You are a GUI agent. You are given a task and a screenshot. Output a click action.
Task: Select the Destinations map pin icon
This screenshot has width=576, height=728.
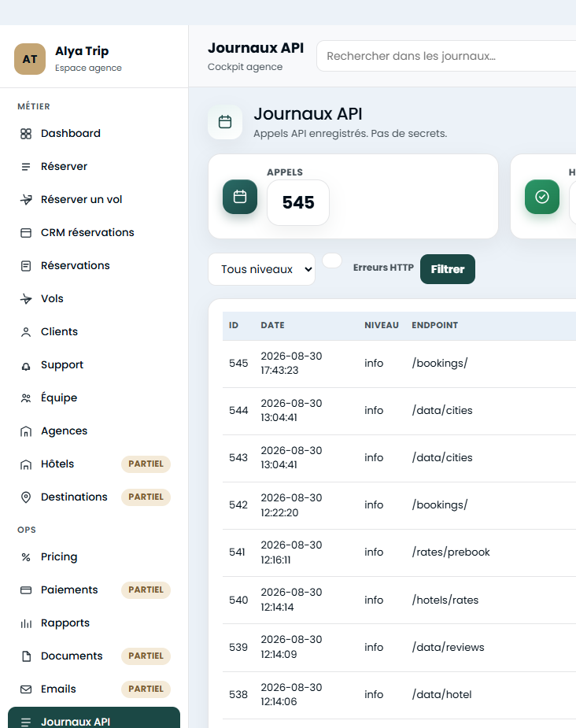coord(26,497)
